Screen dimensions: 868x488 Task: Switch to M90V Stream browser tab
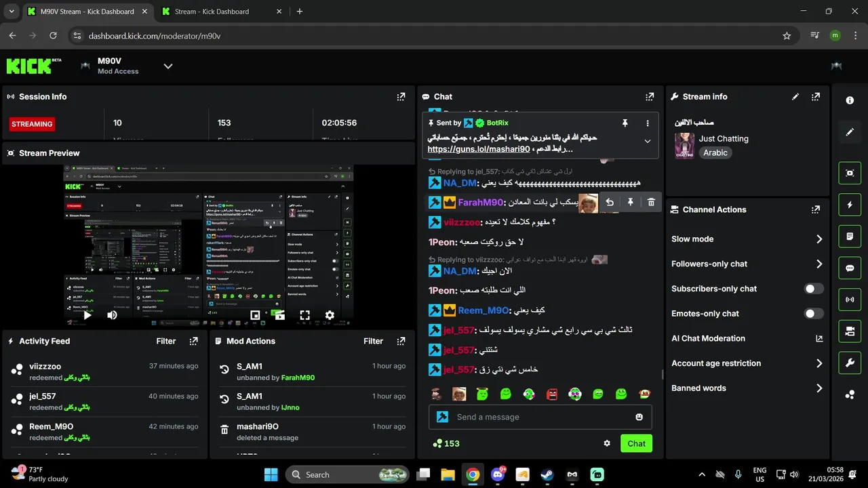[86, 12]
